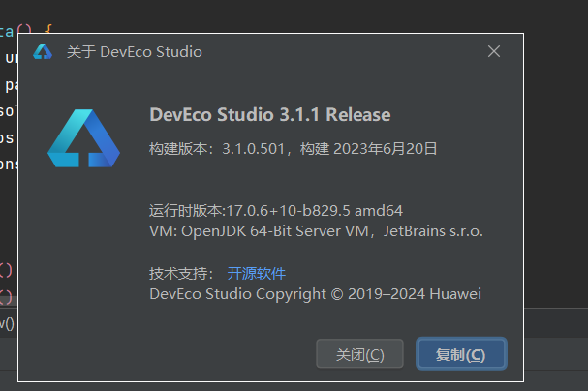Click the 运行时版本 17.0.6 runtime line

(276, 210)
